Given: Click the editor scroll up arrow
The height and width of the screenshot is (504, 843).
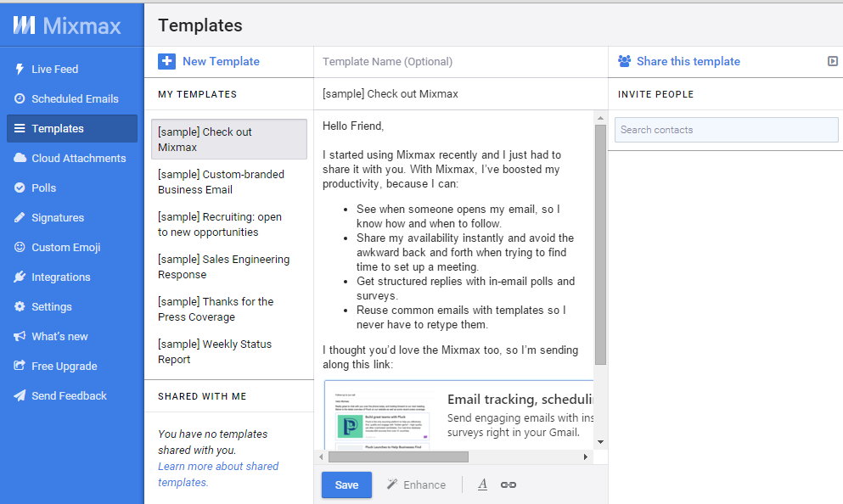Looking at the screenshot, I should pos(600,118).
